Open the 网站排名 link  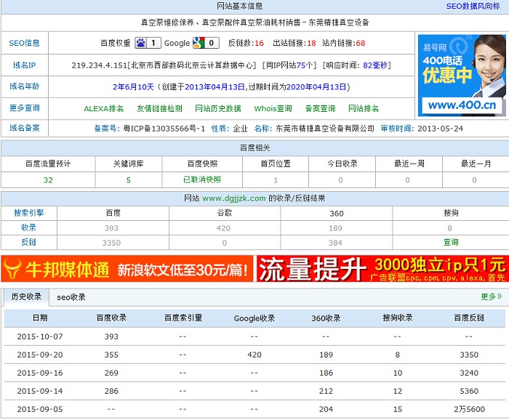[364, 109]
